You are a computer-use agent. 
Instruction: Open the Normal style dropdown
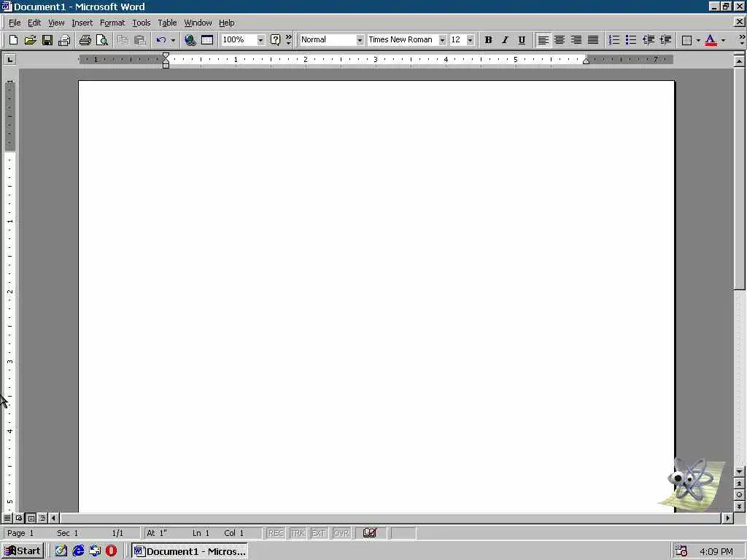click(x=360, y=40)
